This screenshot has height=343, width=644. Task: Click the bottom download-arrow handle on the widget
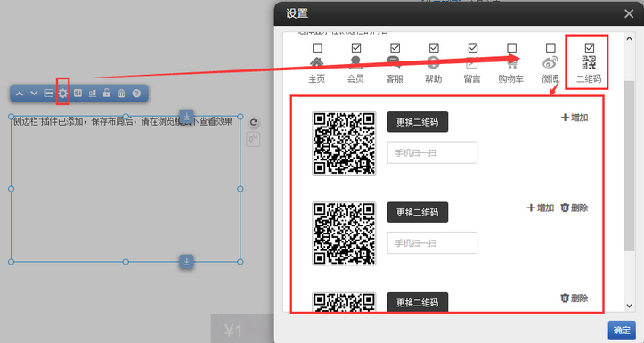(186, 261)
